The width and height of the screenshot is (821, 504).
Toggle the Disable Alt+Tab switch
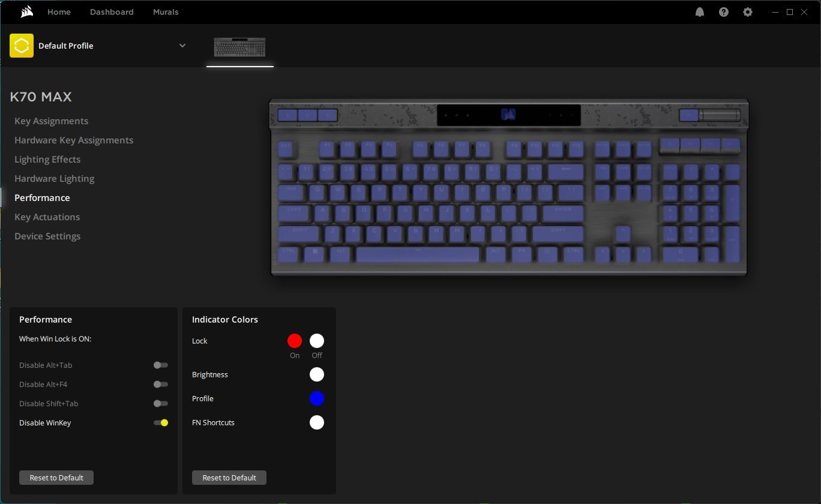coord(160,365)
